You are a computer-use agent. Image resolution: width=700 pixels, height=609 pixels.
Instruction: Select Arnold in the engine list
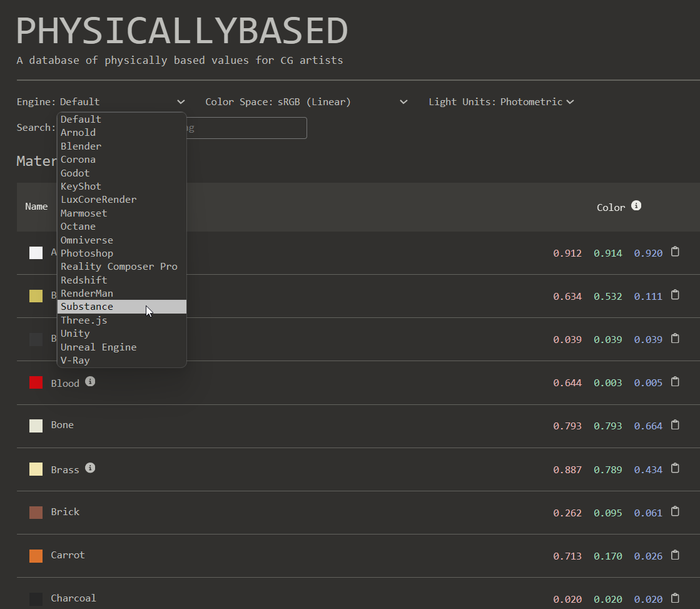122,133
